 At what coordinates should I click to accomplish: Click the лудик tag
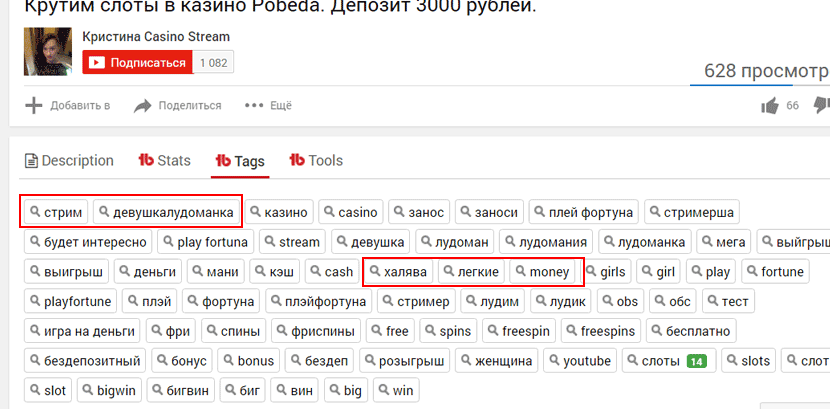[561, 301]
